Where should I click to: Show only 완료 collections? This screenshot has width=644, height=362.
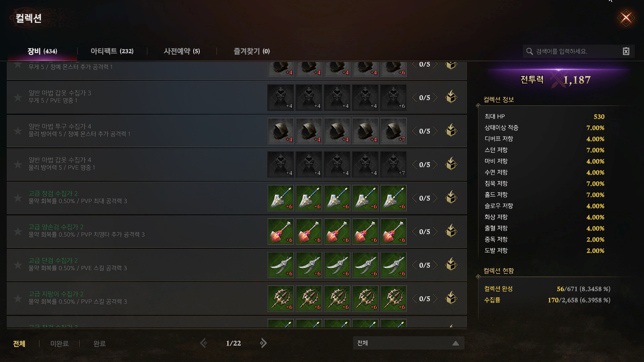pyautogui.click(x=99, y=343)
